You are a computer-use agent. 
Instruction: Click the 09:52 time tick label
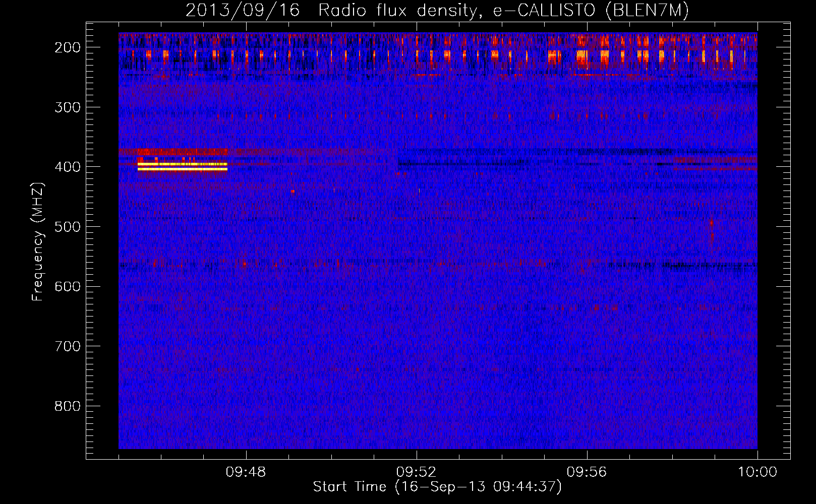(x=417, y=472)
